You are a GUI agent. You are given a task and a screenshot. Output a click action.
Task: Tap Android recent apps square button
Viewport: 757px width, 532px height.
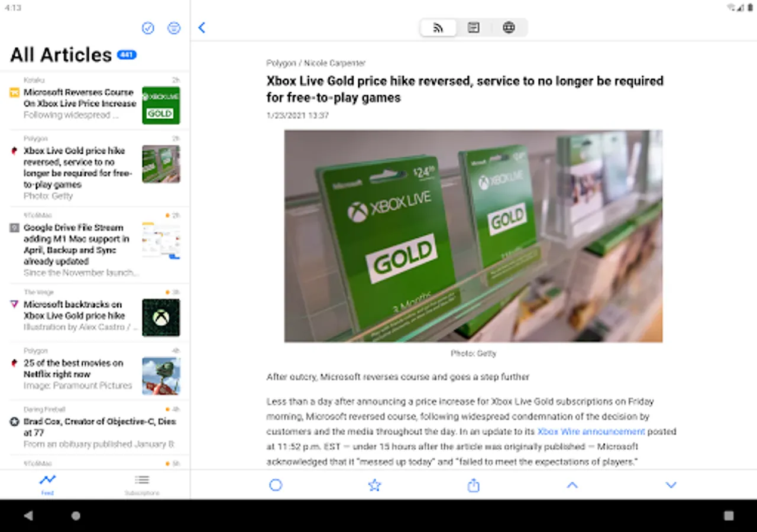pos(729,515)
